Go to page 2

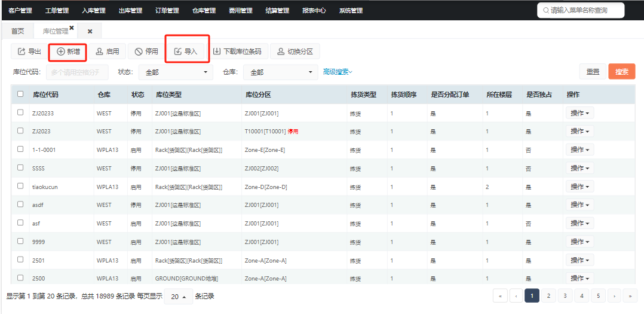click(x=548, y=296)
